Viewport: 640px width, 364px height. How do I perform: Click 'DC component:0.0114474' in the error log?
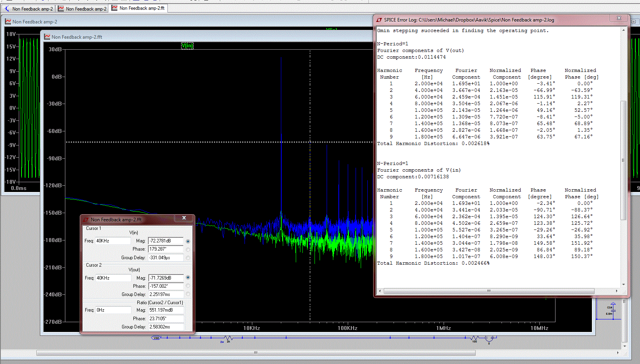pos(411,57)
